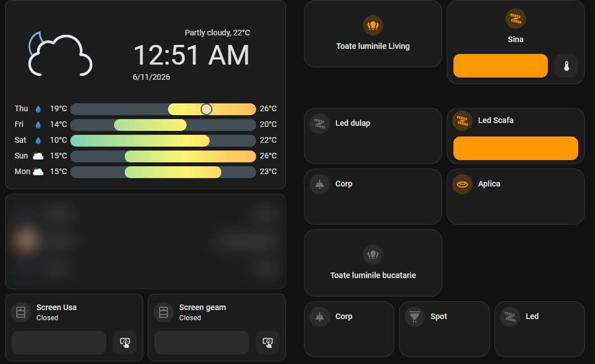Set Screen Usa position slider

(59, 342)
